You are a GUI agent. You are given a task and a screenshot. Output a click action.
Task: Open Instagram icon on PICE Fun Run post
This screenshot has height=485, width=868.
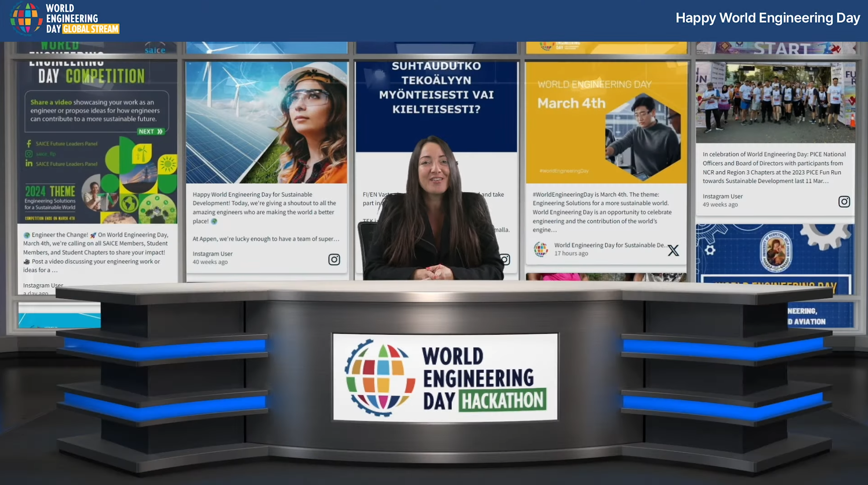pyautogui.click(x=843, y=202)
